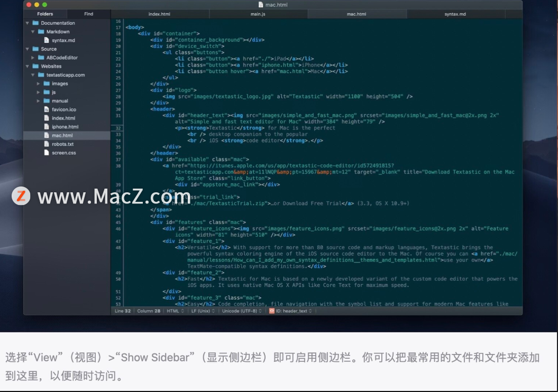Viewport: 558px width, 392px height.
Task: Click the js folder icon
Action: click(47, 92)
